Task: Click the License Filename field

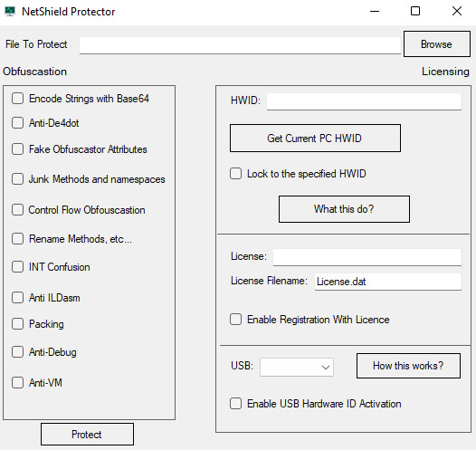Action: (388, 282)
